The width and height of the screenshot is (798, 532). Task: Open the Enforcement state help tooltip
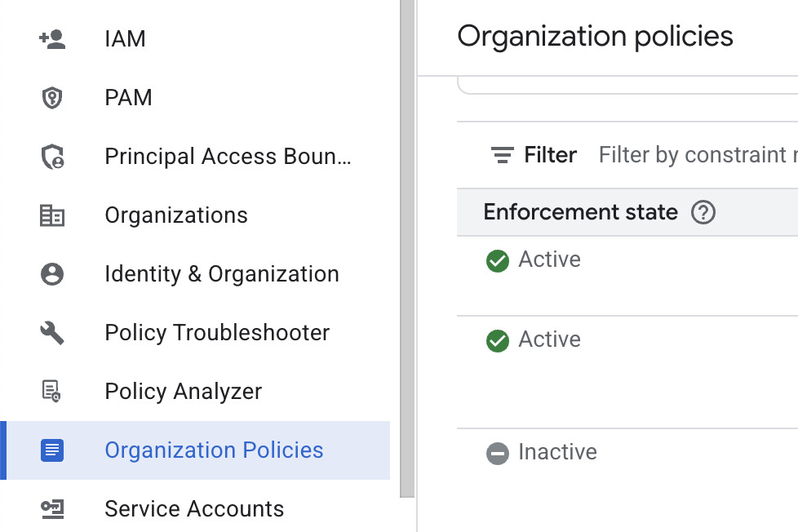point(703,213)
